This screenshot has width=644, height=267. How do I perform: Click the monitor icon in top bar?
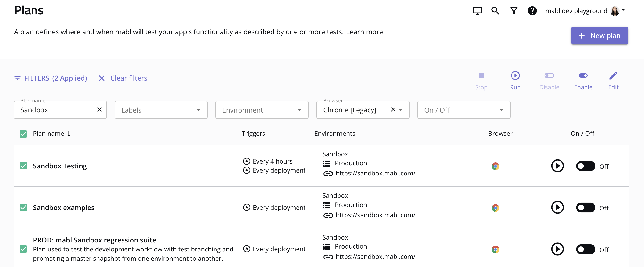(x=477, y=11)
